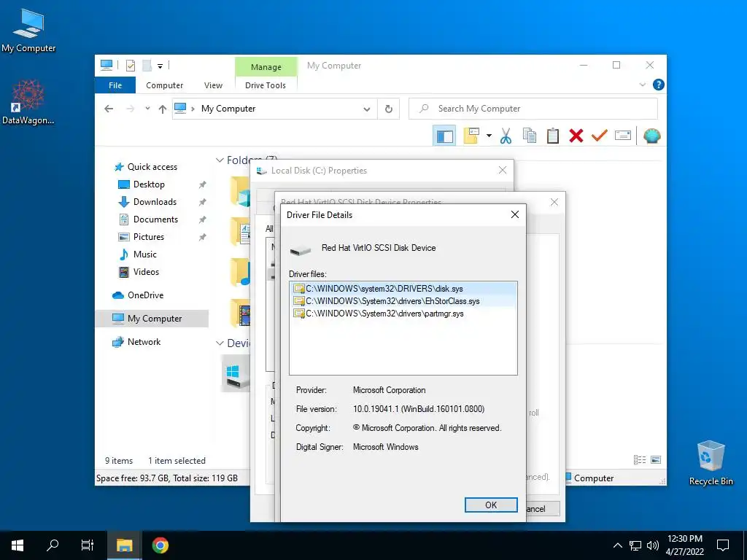Switch to large icons view in status bar
This screenshot has height=560, width=747.
point(656,460)
